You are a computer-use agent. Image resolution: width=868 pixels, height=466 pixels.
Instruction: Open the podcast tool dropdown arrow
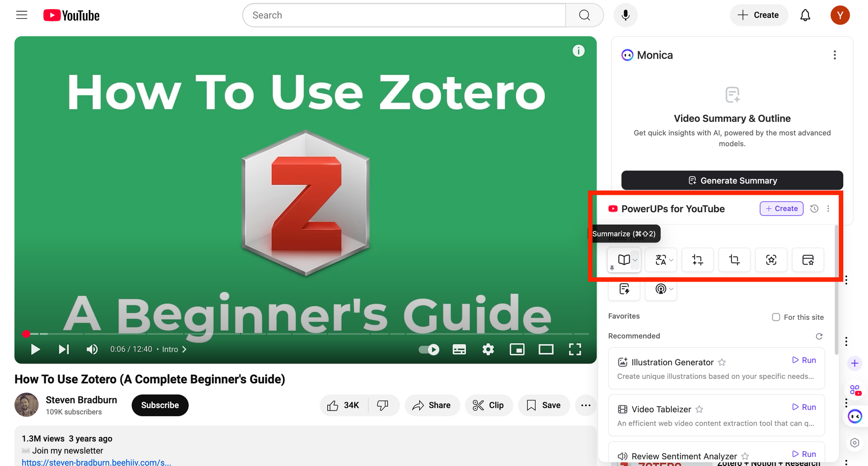pyautogui.click(x=671, y=289)
